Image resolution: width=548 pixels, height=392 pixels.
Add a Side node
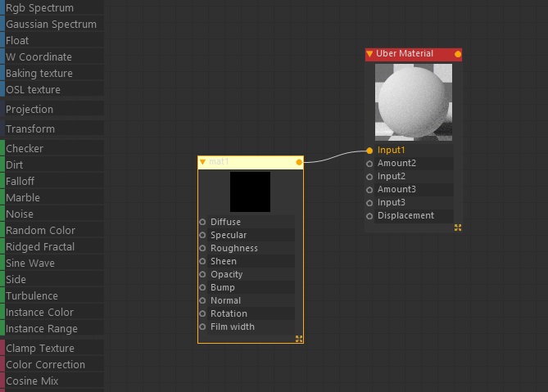pos(52,280)
